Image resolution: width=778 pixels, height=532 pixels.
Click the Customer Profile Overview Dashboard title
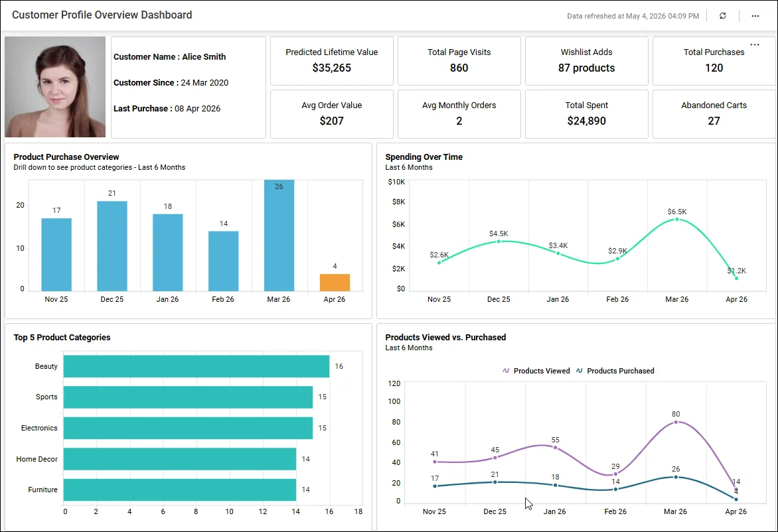pos(102,15)
